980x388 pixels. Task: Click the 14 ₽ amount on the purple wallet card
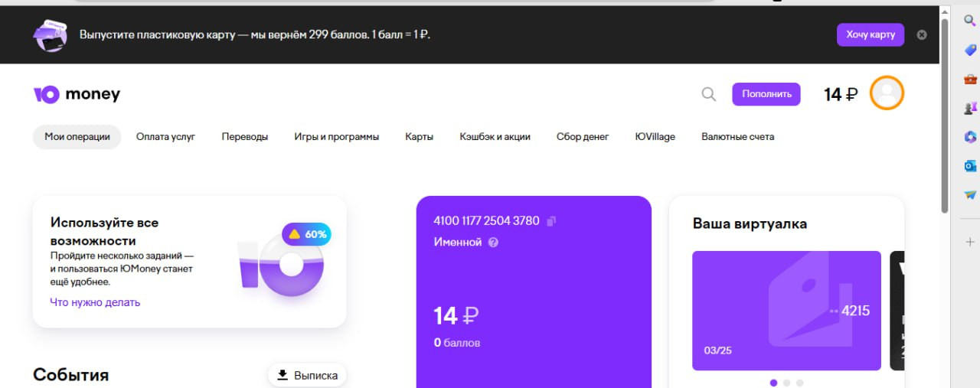coord(456,315)
